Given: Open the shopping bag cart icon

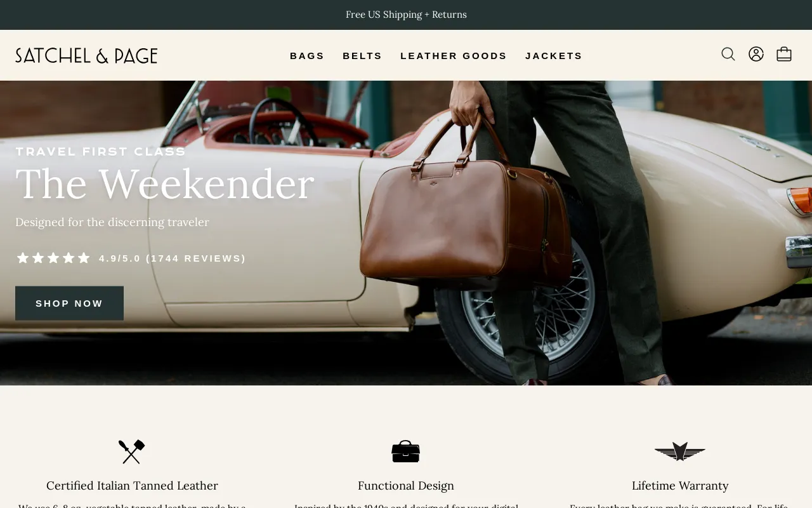Looking at the screenshot, I should click(x=784, y=55).
